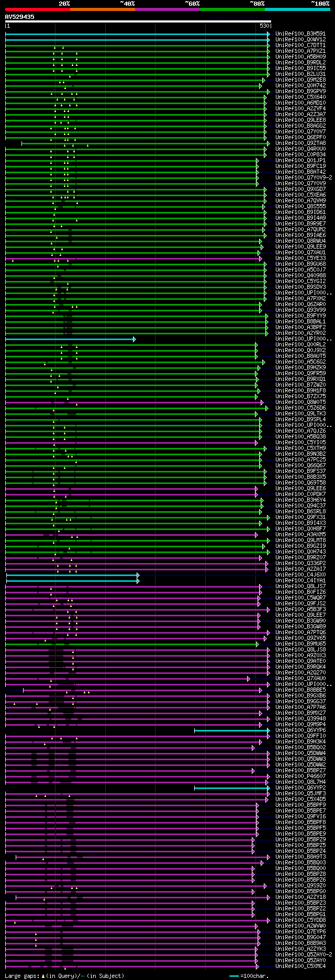Select the UniRef100_B3H6Y4 entry

pos(300,500)
